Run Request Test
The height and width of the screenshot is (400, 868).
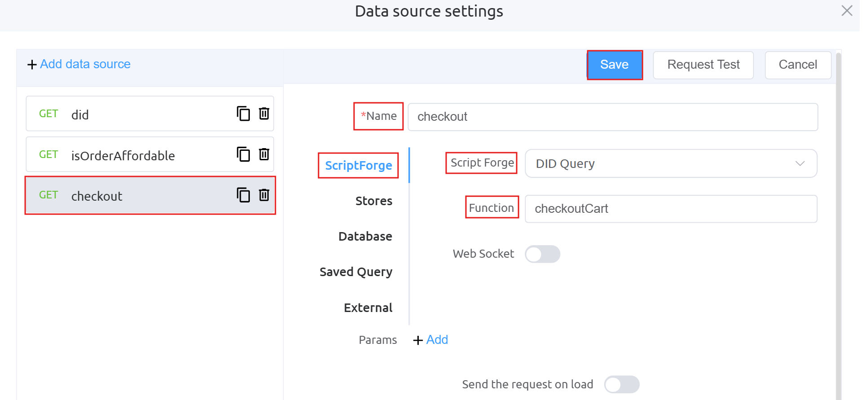703,65
